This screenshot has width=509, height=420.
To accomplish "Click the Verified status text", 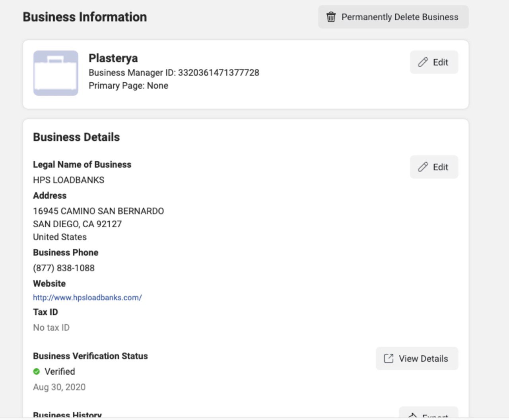I will pyautogui.click(x=60, y=372).
